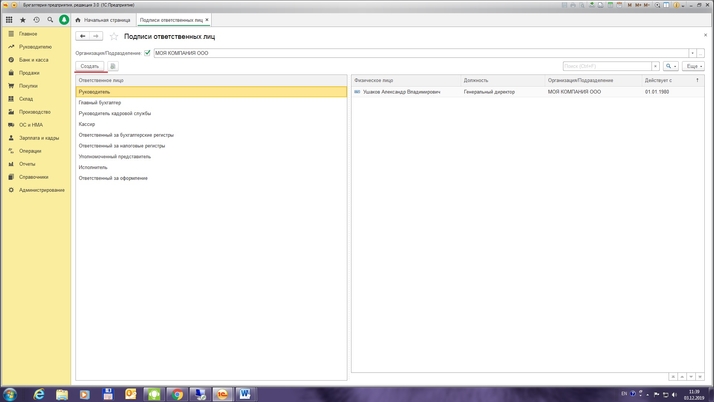Expand the organization field dropdown arrow
Screen dimensions: 714x402
pos(692,53)
